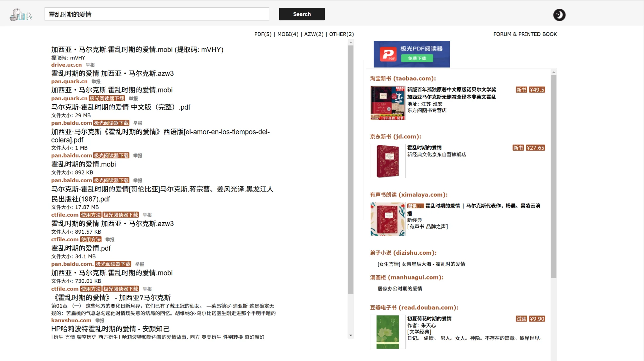Click up arrow of results scrollbar
Screen dimensions: 644x361
click(351, 42)
